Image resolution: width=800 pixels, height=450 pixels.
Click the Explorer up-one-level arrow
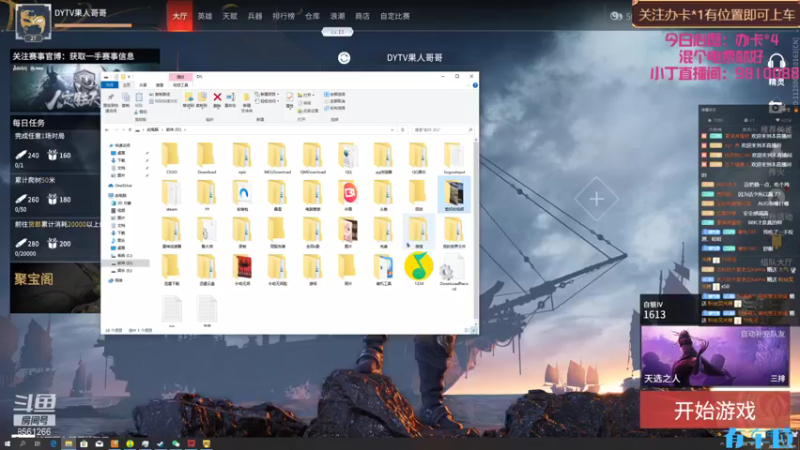coord(130,130)
